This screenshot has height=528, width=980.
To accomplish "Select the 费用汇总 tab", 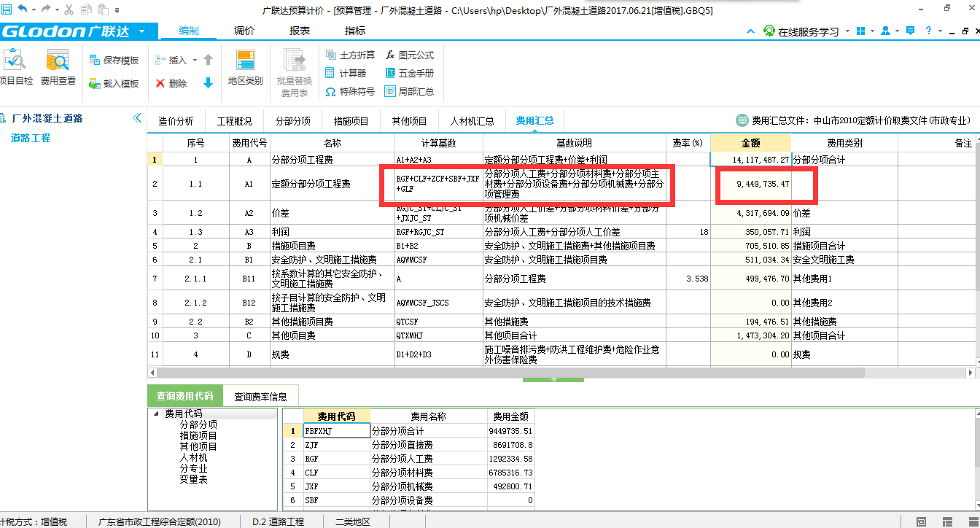I will (x=534, y=121).
